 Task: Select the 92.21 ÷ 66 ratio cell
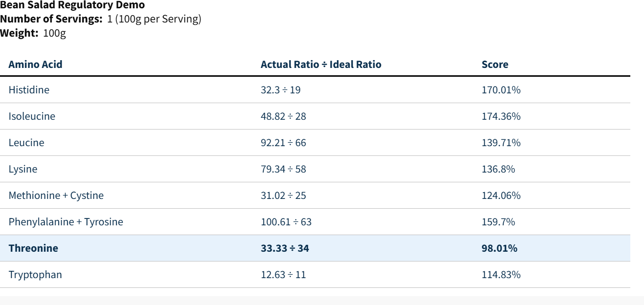pyautogui.click(x=284, y=143)
